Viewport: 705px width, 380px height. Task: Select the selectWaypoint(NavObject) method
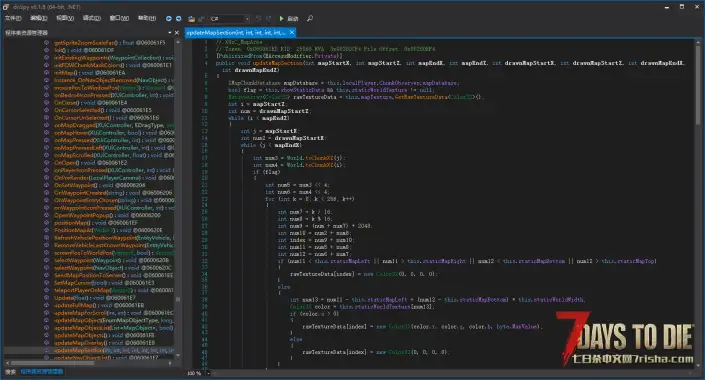(112, 268)
